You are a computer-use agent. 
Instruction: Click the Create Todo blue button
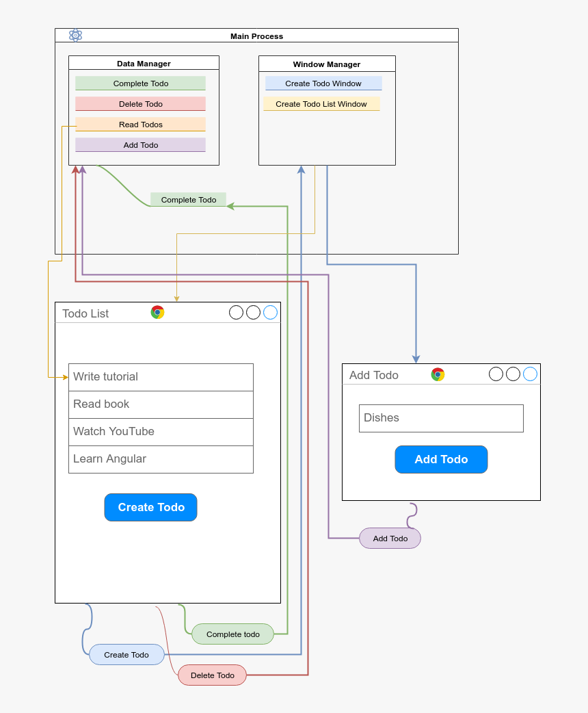tap(151, 508)
